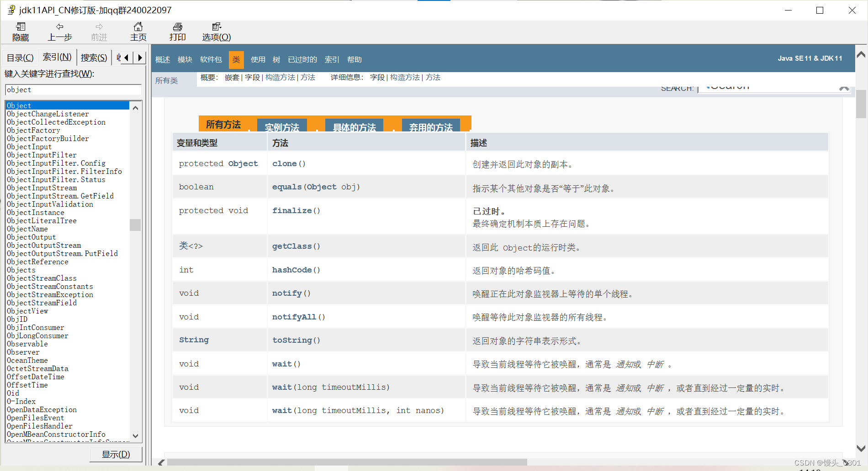
Task: Click the content pane scroll-down arrow
Action: [861, 448]
